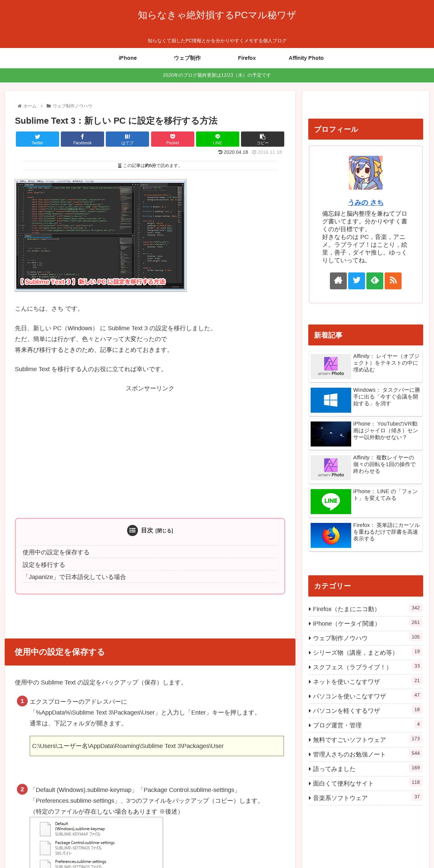Click the file list screenshot with Default keymap
This screenshot has width=434, height=868.
coord(96,842)
